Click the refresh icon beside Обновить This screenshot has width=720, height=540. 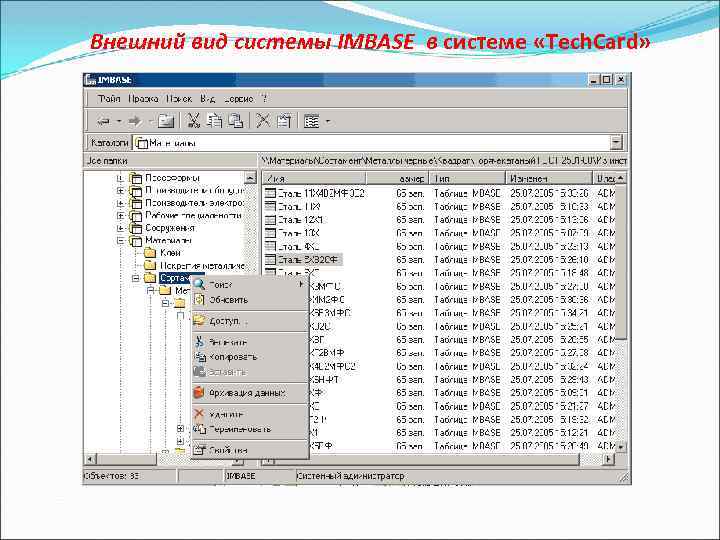199,300
